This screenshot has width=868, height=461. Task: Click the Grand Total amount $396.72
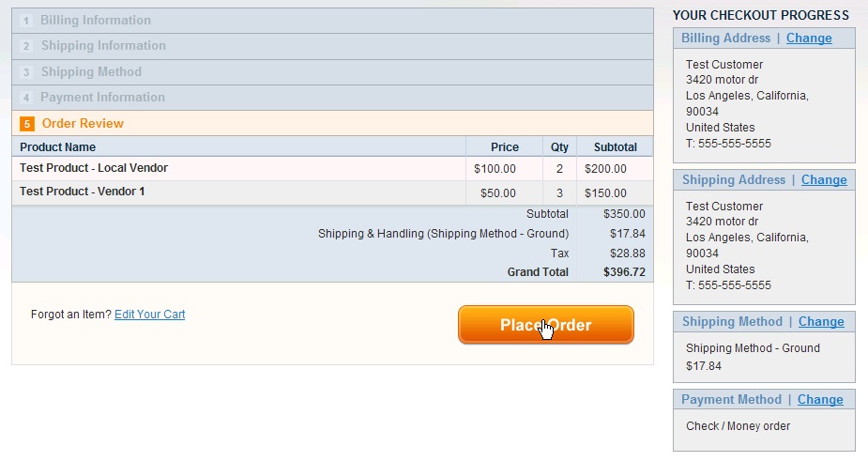[x=624, y=272]
